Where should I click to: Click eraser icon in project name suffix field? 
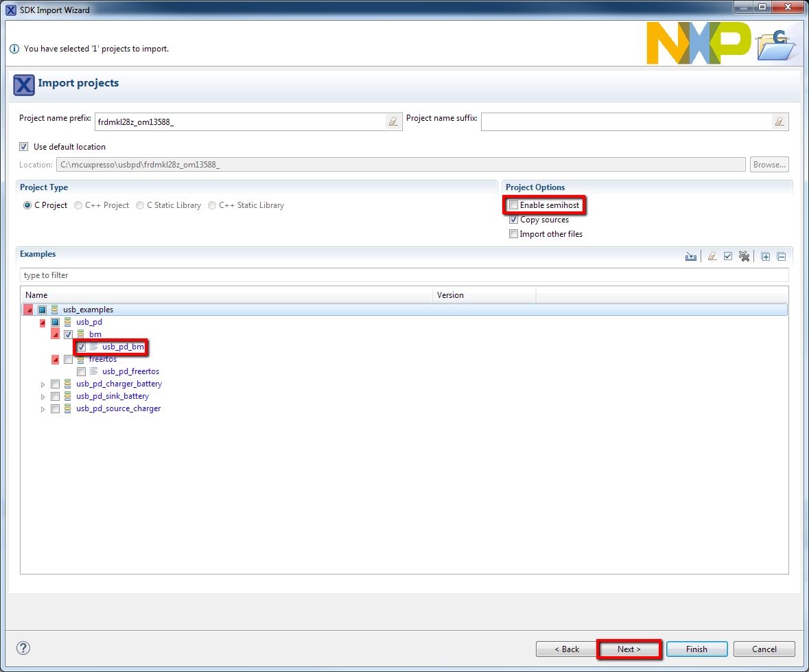point(779,122)
